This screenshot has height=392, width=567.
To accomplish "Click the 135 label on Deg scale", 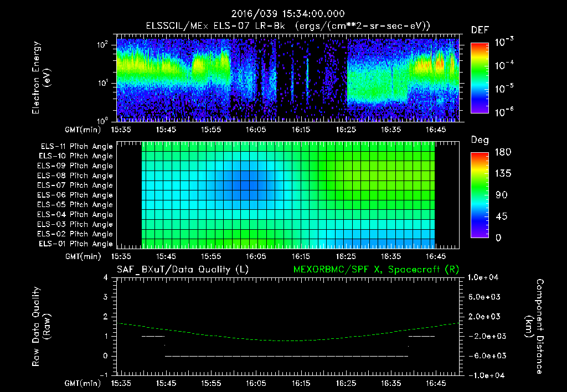I will [x=503, y=174].
